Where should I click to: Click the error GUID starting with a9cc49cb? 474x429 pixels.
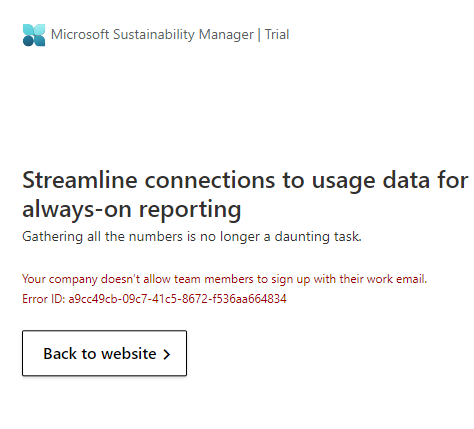coord(177,299)
